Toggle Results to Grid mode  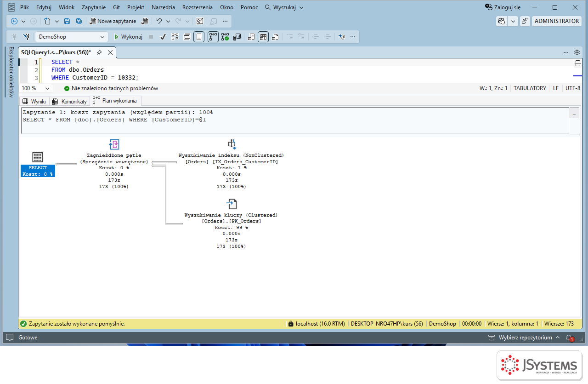pos(263,37)
